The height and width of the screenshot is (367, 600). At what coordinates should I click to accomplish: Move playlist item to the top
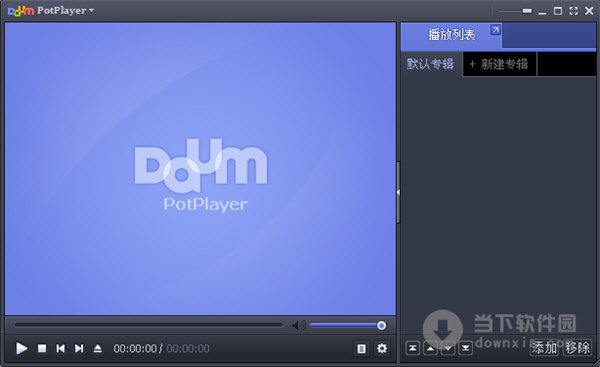412,348
